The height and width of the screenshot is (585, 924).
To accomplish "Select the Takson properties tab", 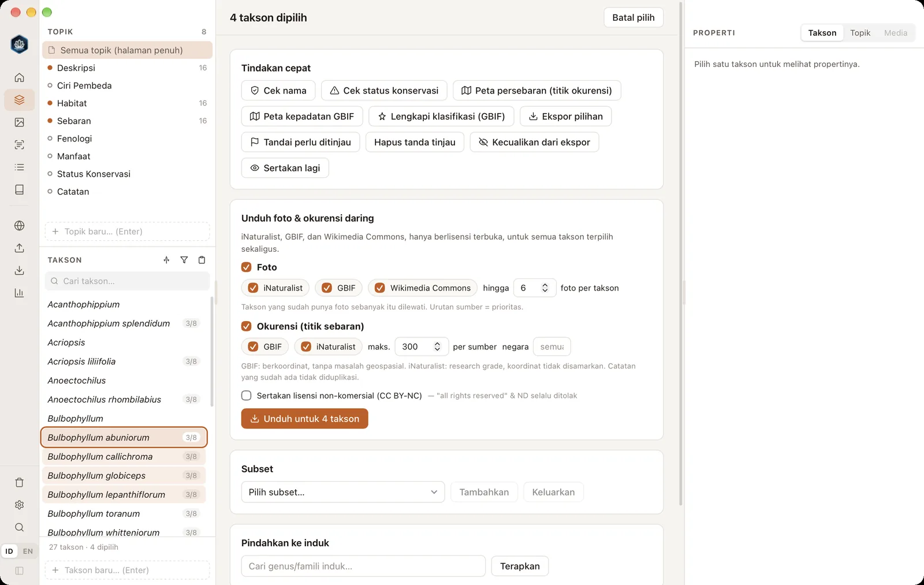I will tap(822, 33).
